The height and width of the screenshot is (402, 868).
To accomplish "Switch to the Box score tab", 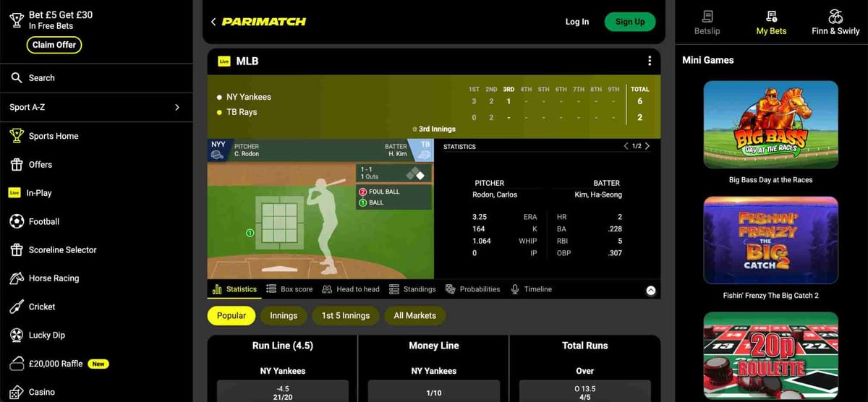I will [x=289, y=289].
